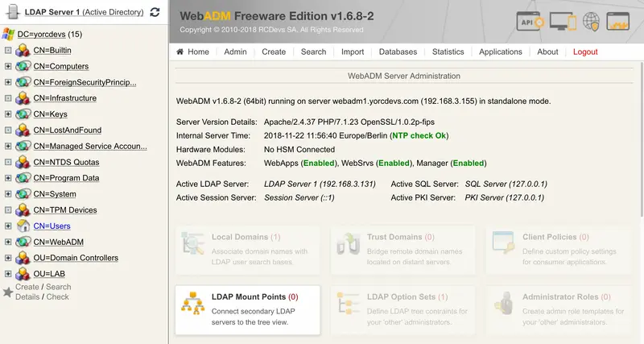Open the Search menu
Image resolution: width=644 pixels, height=344 pixels.
click(313, 52)
